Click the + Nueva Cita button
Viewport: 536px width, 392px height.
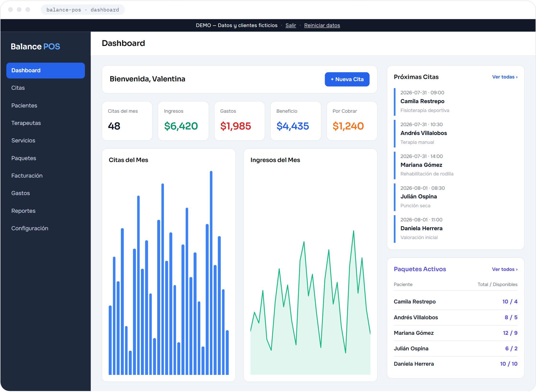click(x=347, y=79)
